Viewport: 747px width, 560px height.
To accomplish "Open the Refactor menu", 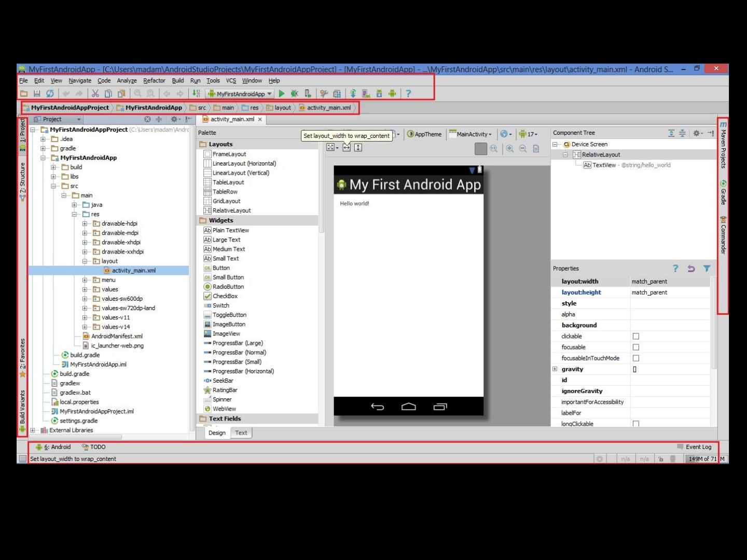I will [154, 81].
